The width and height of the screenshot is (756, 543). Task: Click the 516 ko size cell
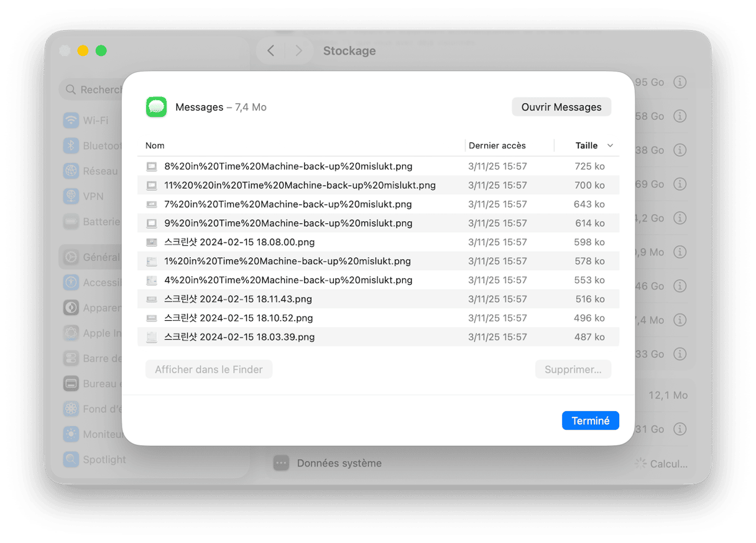coord(589,299)
